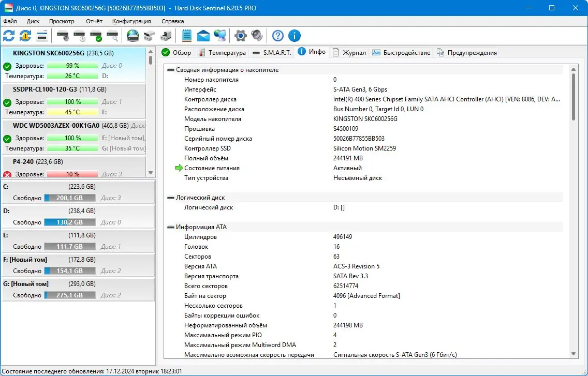Viewport: 588px width, 376px height.
Task: Select the KINGSTON SKC600256G disk entry
Action: pos(73,65)
